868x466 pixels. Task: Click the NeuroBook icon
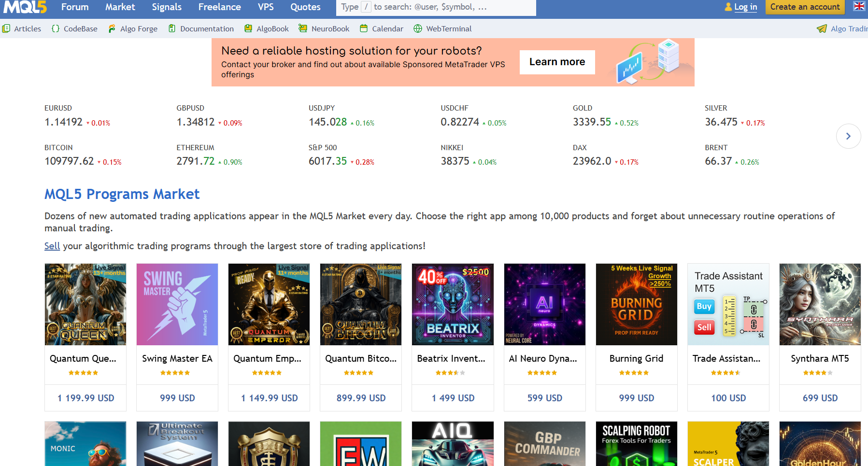[303, 28]
